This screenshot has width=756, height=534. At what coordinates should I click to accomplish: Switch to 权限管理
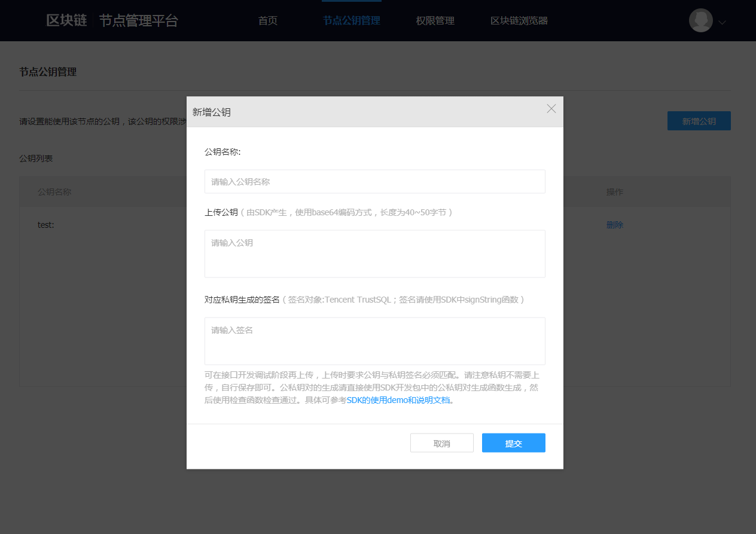[435, 20]
